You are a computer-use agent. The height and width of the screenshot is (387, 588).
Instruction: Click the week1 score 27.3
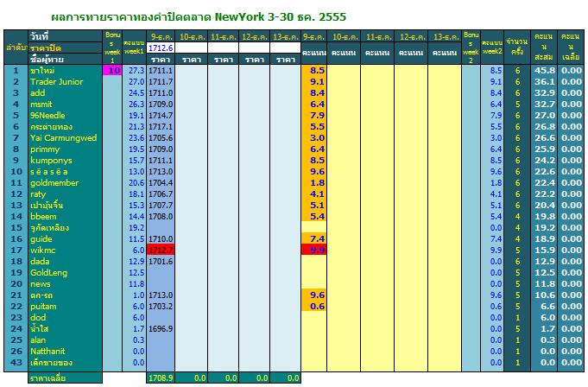click(x=136, y=70)
